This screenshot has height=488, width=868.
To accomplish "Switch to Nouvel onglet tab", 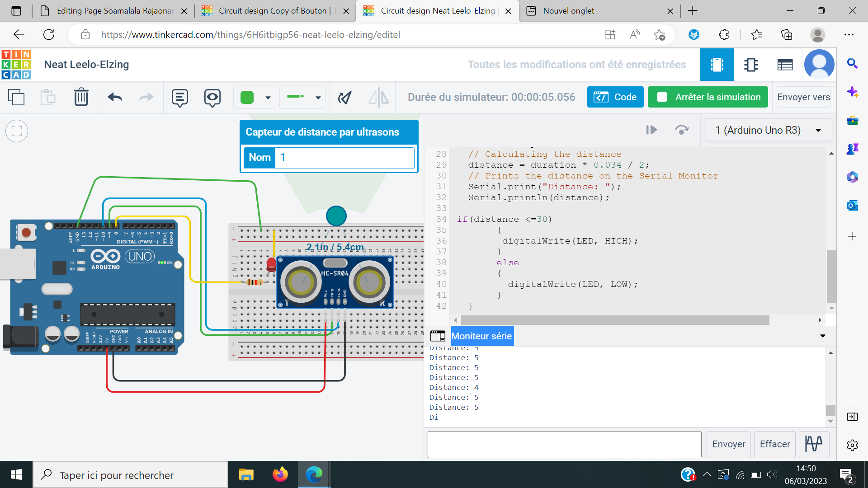I will pyautogui.click(x=599, y=11).
